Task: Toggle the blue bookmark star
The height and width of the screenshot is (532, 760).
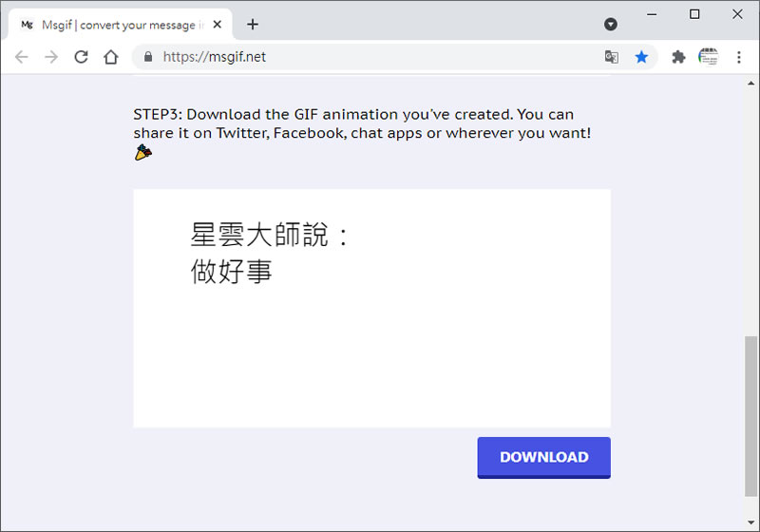Action: [641, 57]
